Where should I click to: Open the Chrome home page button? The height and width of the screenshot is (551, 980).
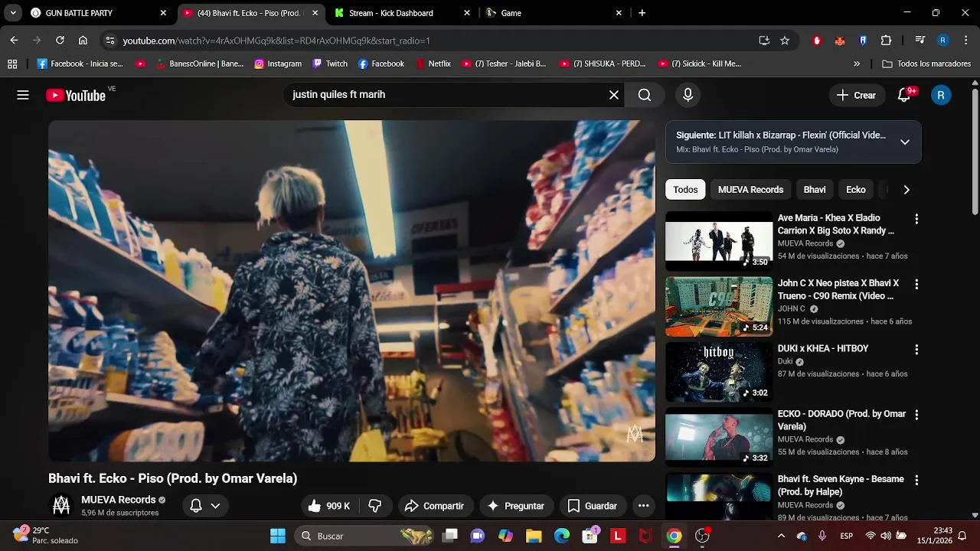83,41
